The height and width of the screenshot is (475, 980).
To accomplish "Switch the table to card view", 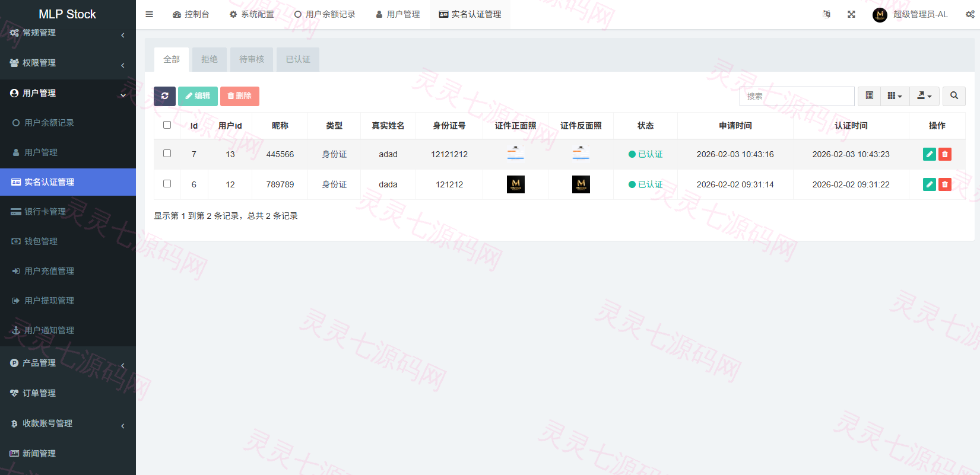I will 870,96.
